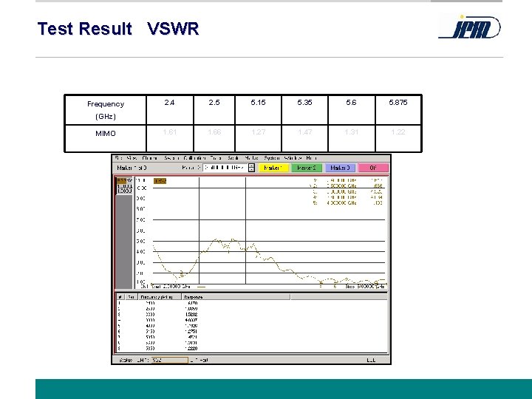
Task: Click the faint '1.22' VSWR value
Action: click(398, 132)
